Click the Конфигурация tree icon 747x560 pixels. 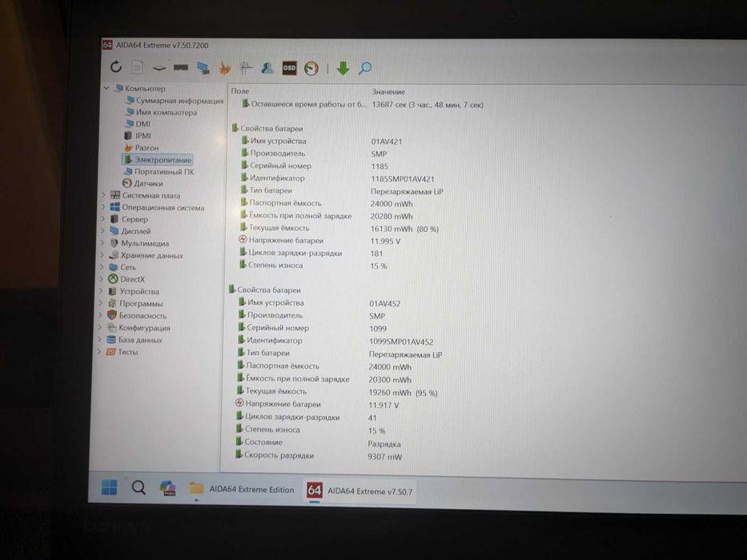111,328
